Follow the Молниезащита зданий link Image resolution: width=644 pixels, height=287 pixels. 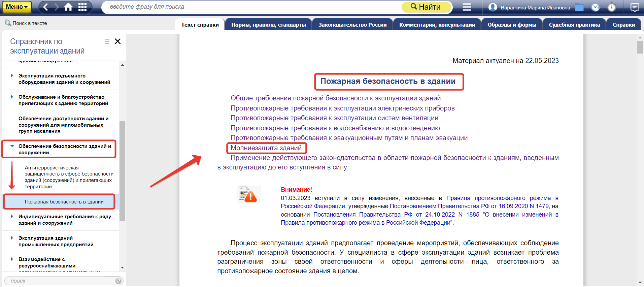(x=266, y=148)
